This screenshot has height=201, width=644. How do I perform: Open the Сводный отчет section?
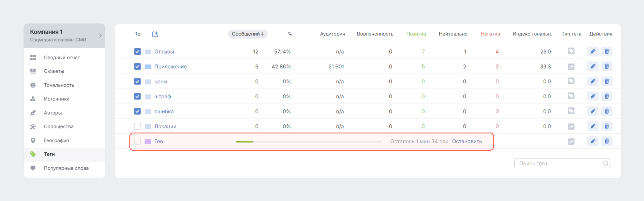[x=62, y=58]
